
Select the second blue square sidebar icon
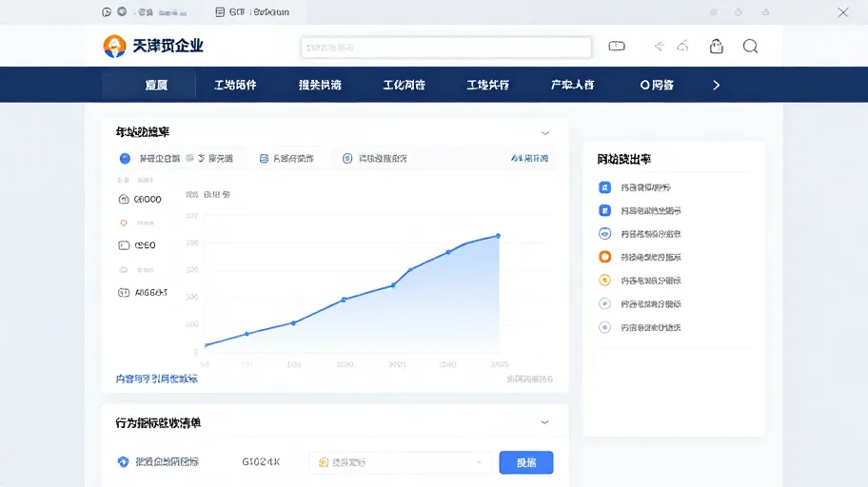605,210
